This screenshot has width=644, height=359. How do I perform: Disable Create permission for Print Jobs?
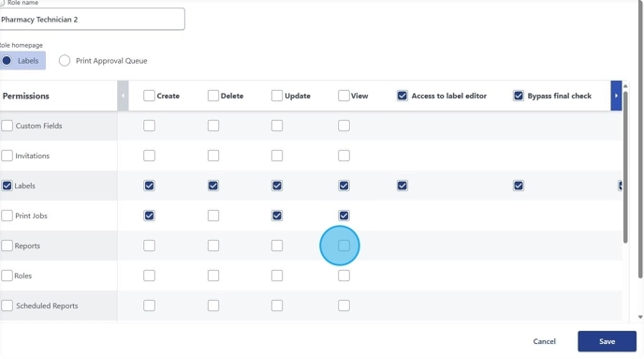coord(149,216)
